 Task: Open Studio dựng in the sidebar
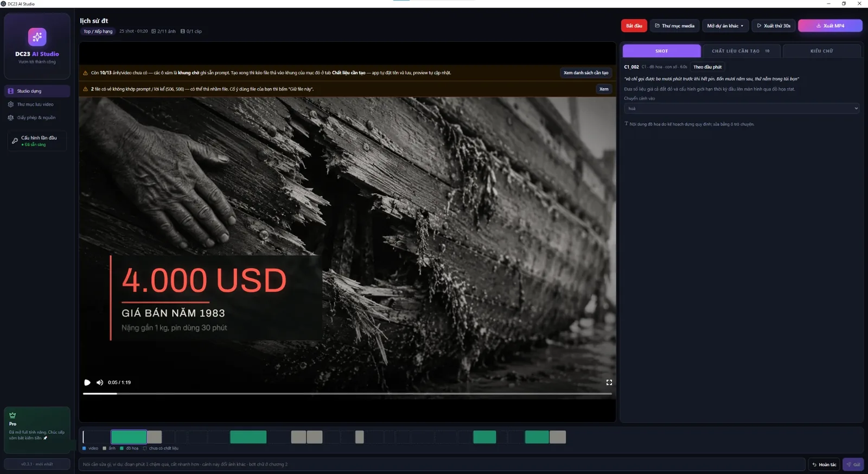(37, 91)
